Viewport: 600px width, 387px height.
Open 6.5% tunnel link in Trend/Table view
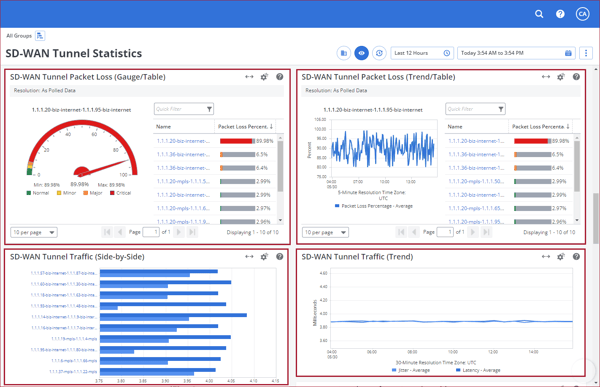pos(476,154)
